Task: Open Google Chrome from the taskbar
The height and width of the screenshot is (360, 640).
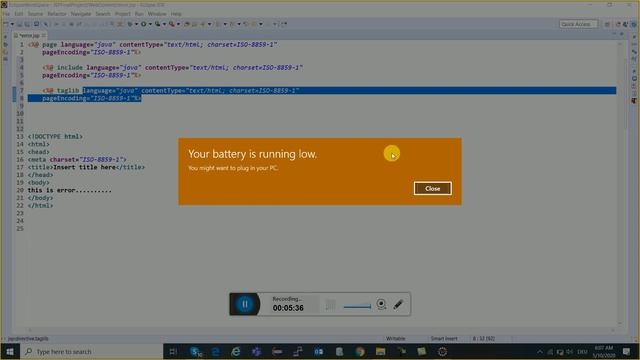Action: (360, 351)
